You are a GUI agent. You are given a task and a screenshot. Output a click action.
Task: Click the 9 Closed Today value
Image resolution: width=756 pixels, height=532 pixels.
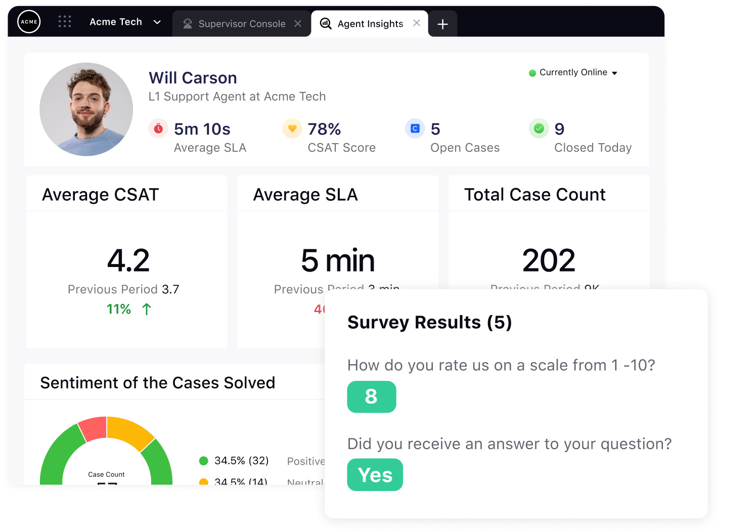pos(559,129)
